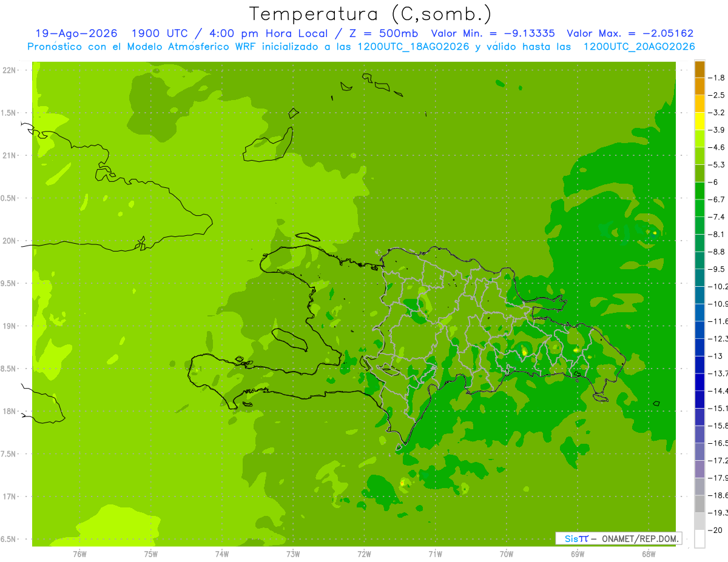The height and width of the screenshot is (562, 728).
Task: Click the gray swatch between -18.6 and -19.3
Action: [699, 504]
